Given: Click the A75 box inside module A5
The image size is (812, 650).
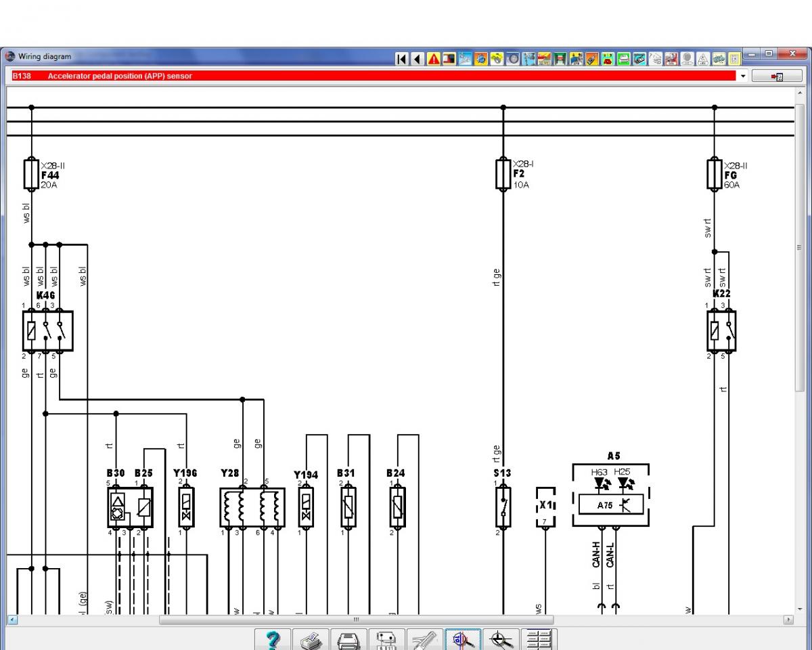Looking at the screenshot, I should pos(611,504).
